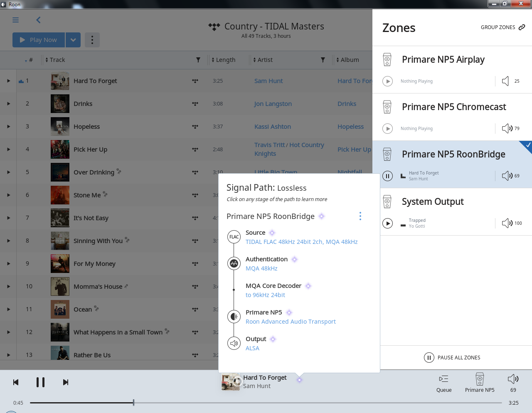Skip to next track
This screenshot has width=532, height=413.
coord(66,382)
